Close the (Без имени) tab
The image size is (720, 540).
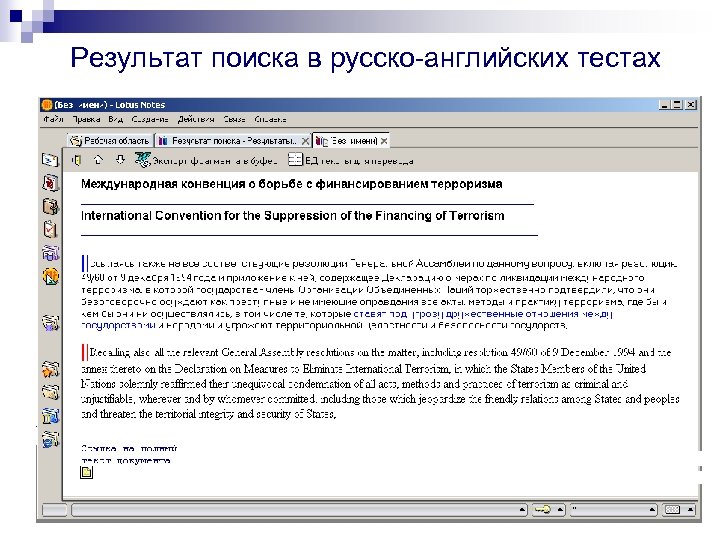point(384,141)
